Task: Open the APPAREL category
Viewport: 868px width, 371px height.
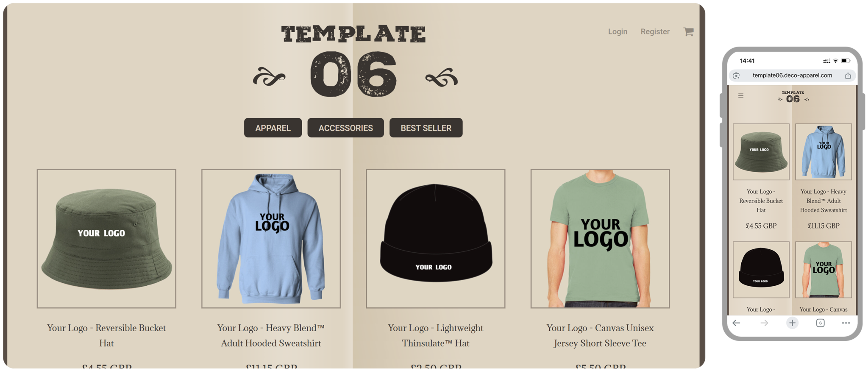Action: pyautogui.click(x=273, y=128)
